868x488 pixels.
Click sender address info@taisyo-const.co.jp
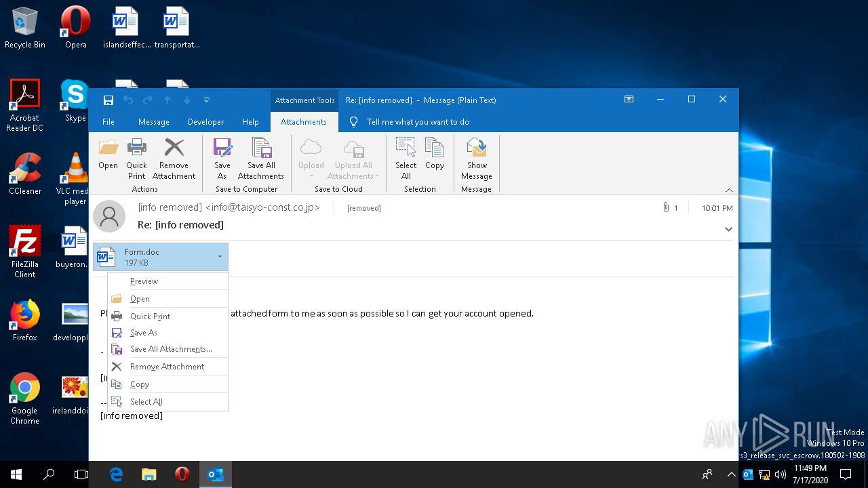[262, 207]
